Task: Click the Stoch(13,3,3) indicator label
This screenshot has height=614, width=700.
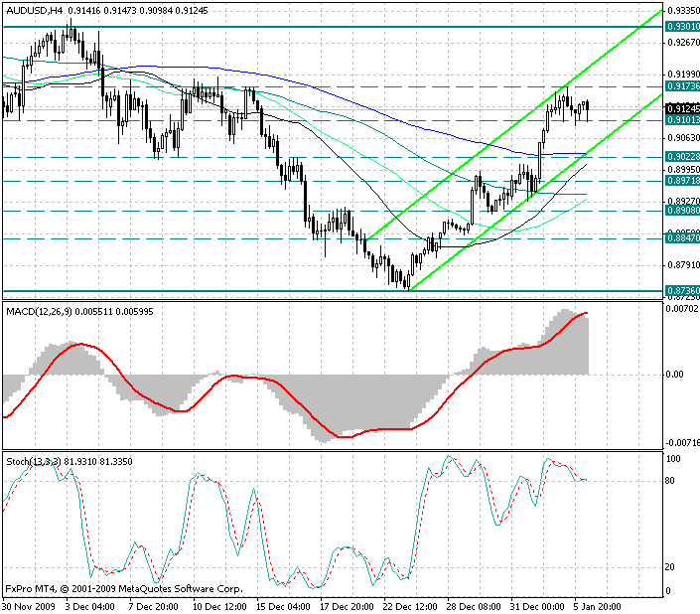Action: 34,462
